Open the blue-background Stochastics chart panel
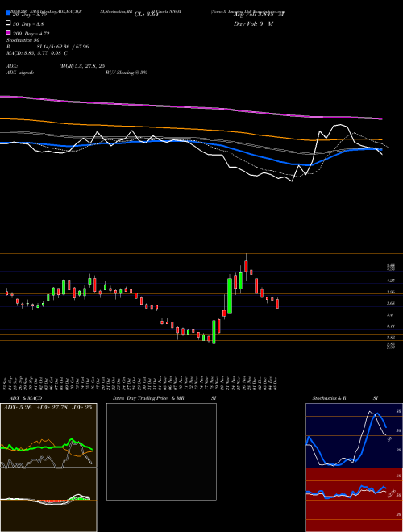 click(354, 435)
